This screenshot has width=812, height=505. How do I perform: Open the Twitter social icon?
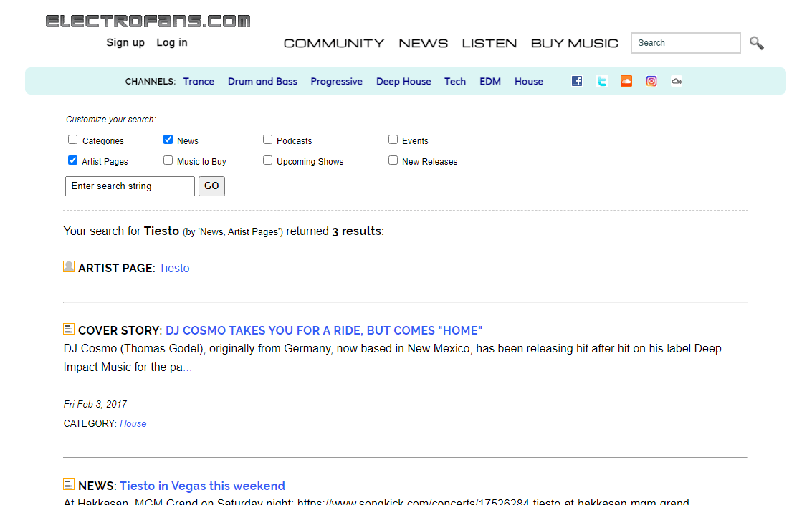(602, 81)
